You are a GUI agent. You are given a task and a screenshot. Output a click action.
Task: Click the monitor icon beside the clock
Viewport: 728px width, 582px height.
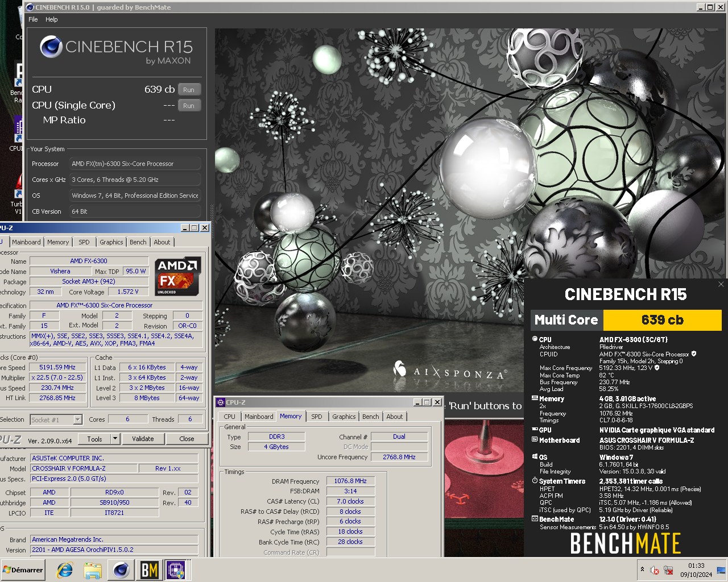click(x=721, y=570)
